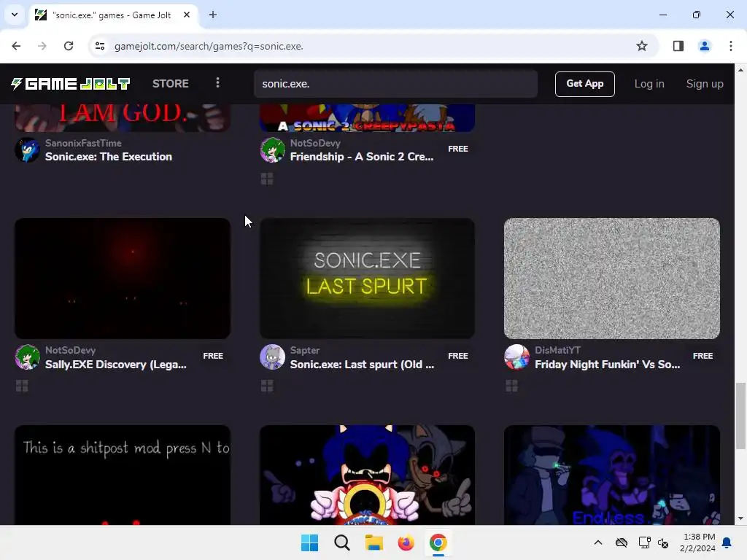The image size is (747, 560).
Task: Expand the tab search dropdown
Action: (x=15, y=15)
